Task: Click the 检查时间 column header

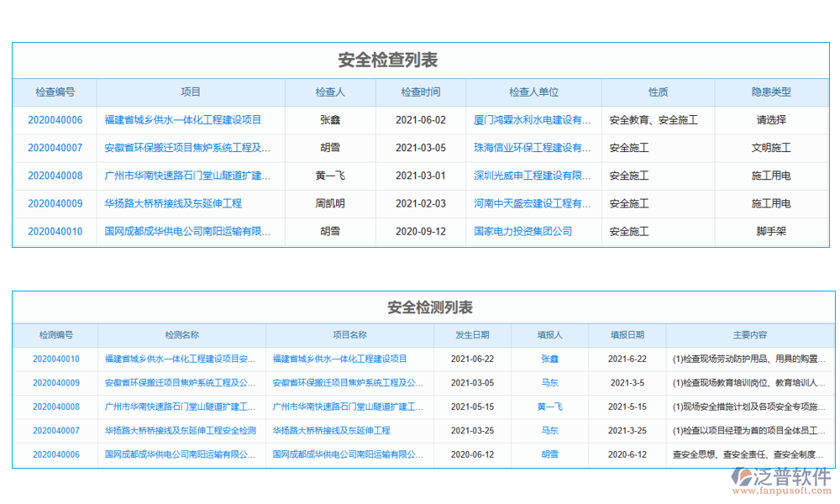Action: [x=420, y=92]
